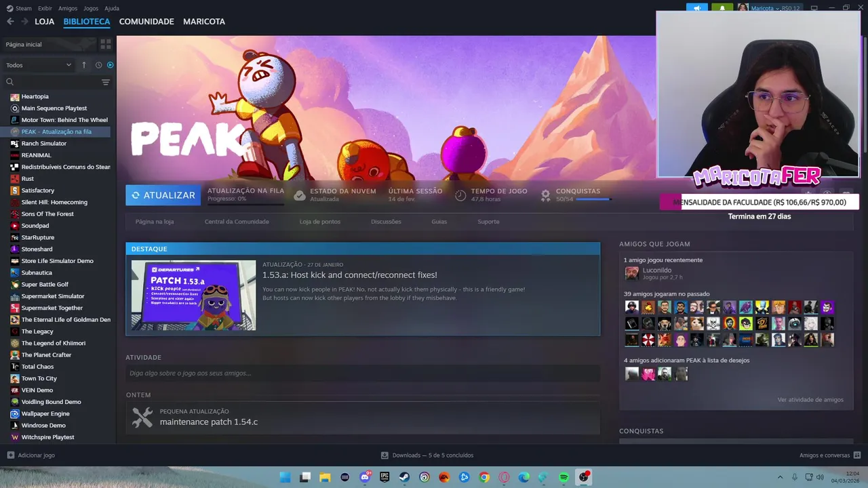The image size is (868, 488).
Task: Click play time clock icon
Action: click(460, 195)
